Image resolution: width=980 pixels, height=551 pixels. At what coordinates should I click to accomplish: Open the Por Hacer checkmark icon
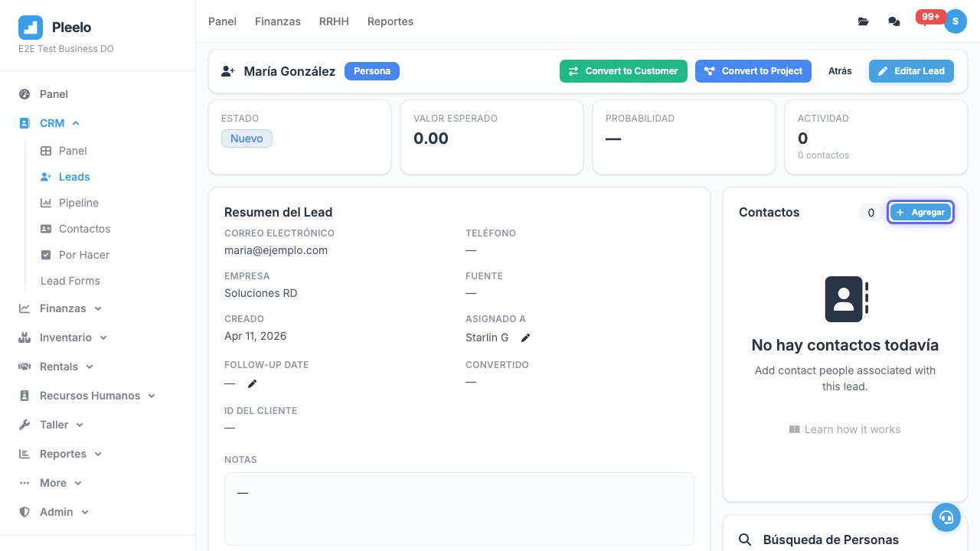tap(46, 255)
